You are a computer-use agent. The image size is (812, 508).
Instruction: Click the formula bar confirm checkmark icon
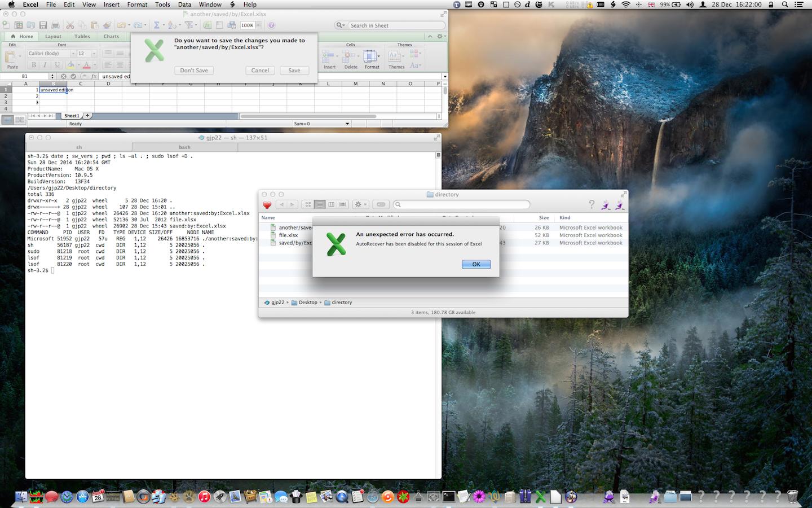click(73, 76)
